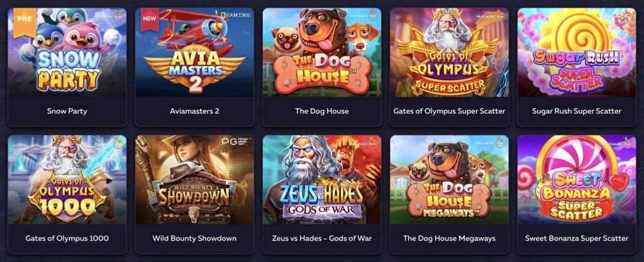Open the Avia Masters 2 game artwork
Image resolution: width=644 pixels, height=262 pixels.
click(x=194, y=53)
